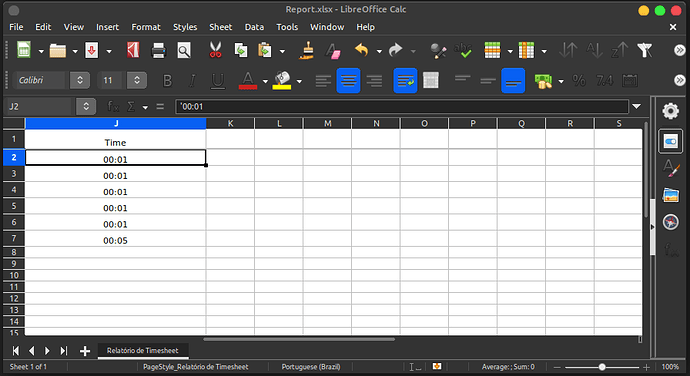Viewport: 690px width, 376px height.
Task: Select the Relatório de Timesheet sheet tab
Action: click(143, 350)
